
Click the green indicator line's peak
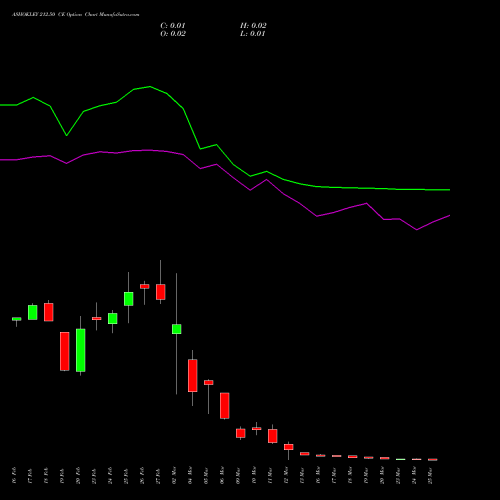tap(150, 87)
